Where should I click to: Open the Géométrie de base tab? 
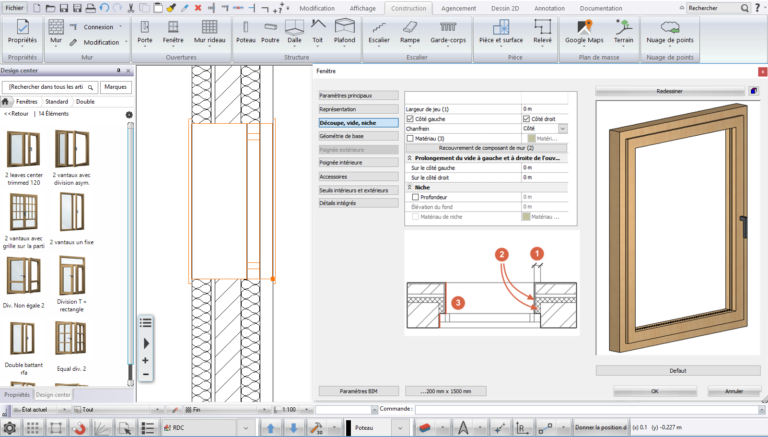(x=359, y=136)
